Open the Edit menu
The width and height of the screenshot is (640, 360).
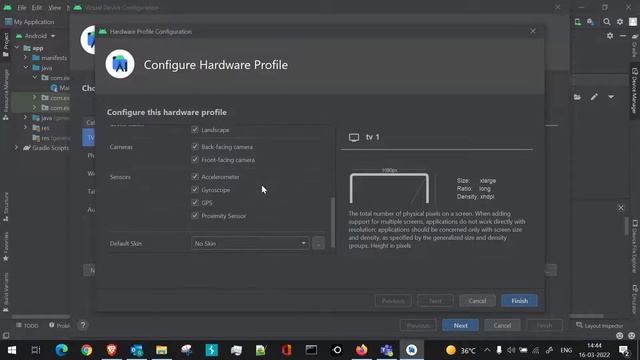pyautogui.click(x=37, y=7)
